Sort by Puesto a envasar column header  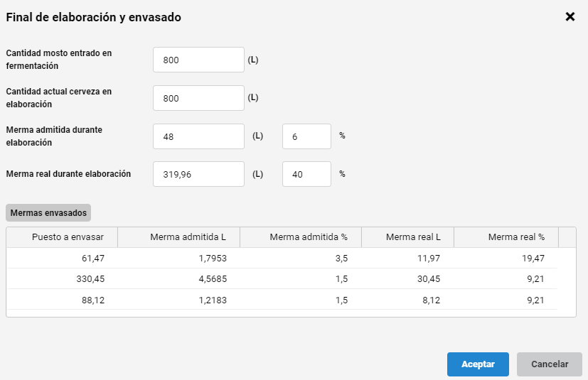tap(62, 237)
